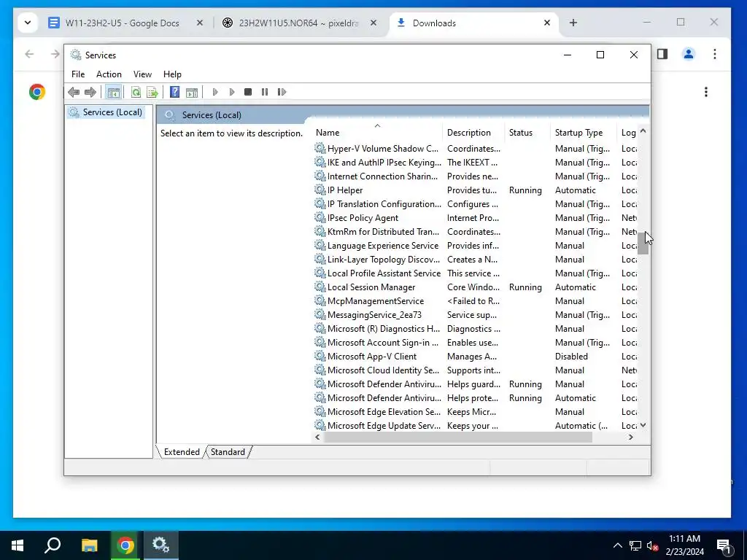747x560 pixels.
Task: Open Chrome three-dot main menu
Action: coord(715,54)
